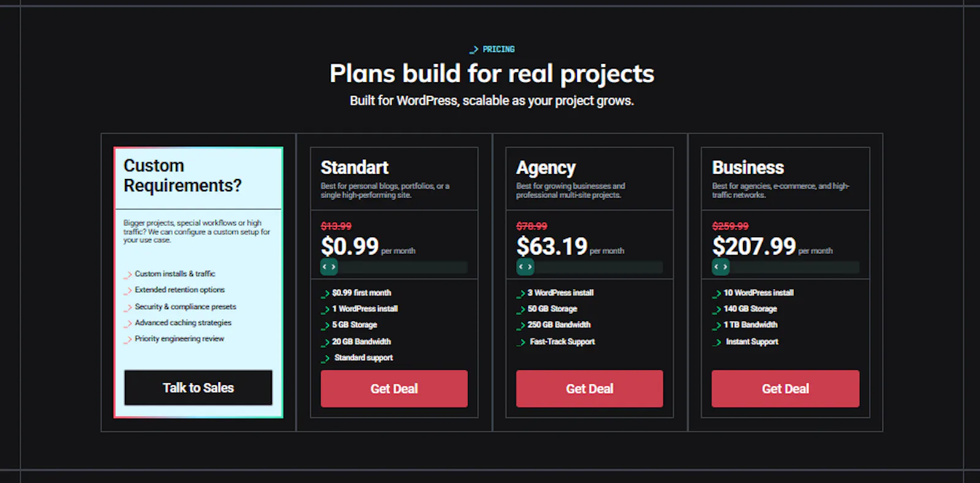Click the arrow icon beside Fast-Track Support
This screenshot has width=980, height=483.
[x=521, y=343]
